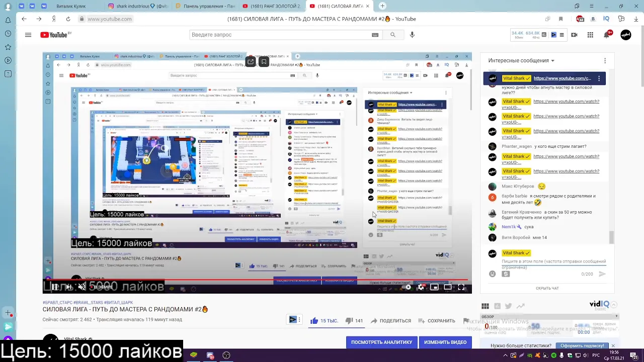Expand 'Интересные сообщения' chat filter dropdown
This screenshot has width=644, height=362.
pos(521,60)
